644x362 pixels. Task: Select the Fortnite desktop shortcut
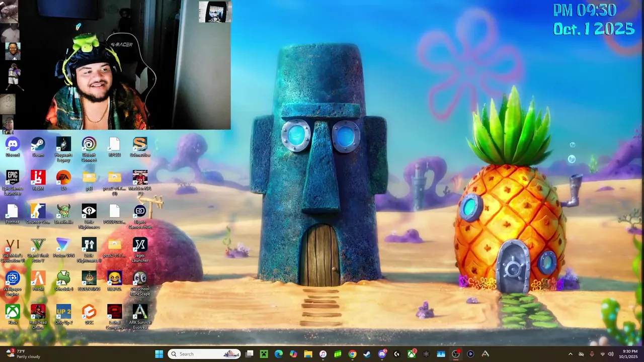tap(13, 214)
